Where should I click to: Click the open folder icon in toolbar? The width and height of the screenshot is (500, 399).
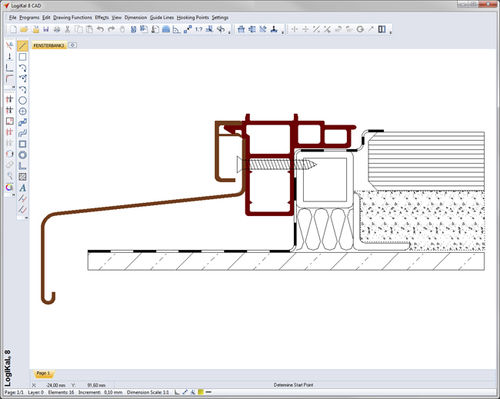[x=24, y=29]
